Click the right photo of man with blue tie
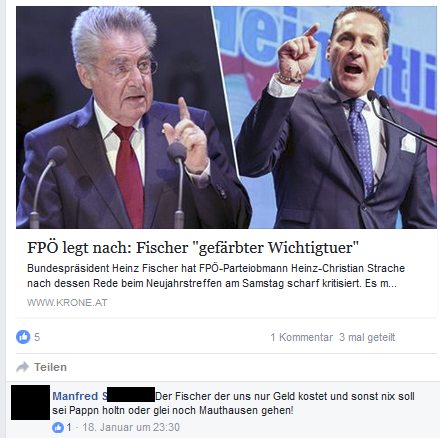The height and width of the screenshot is (438, 440). tap(335, 117)
